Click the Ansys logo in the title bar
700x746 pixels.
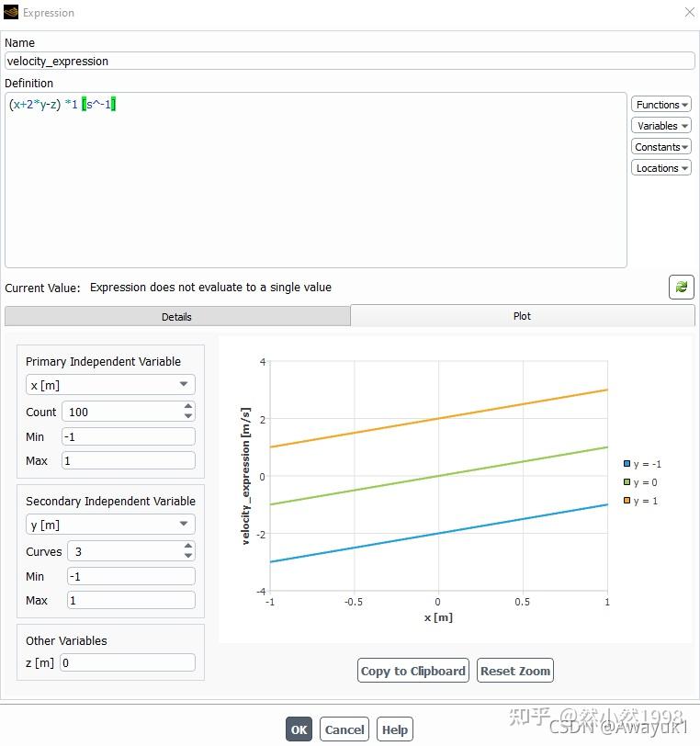tap(10, 12)
